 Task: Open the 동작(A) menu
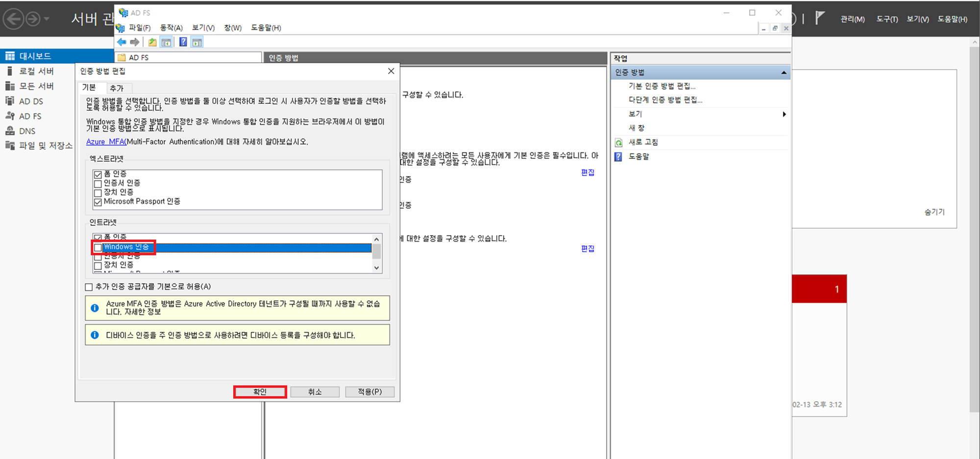point(171,28)
